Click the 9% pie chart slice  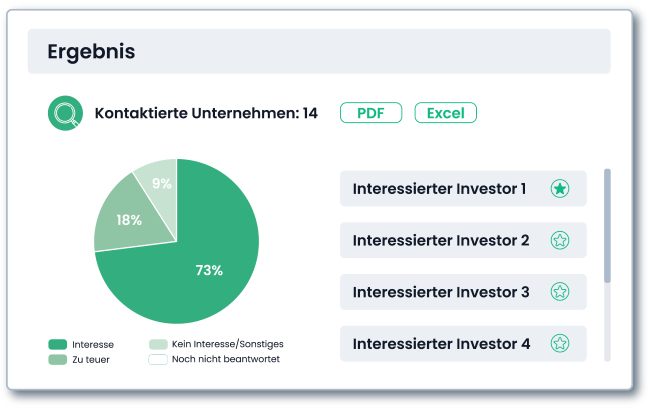[x=161, y=181]
